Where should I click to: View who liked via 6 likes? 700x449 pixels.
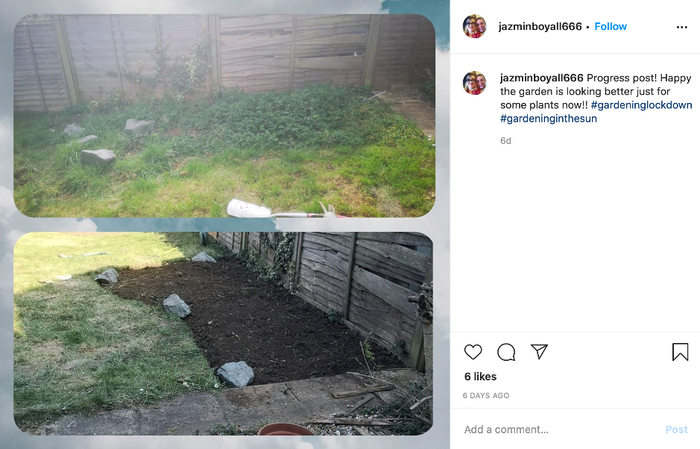click(480, 376)
